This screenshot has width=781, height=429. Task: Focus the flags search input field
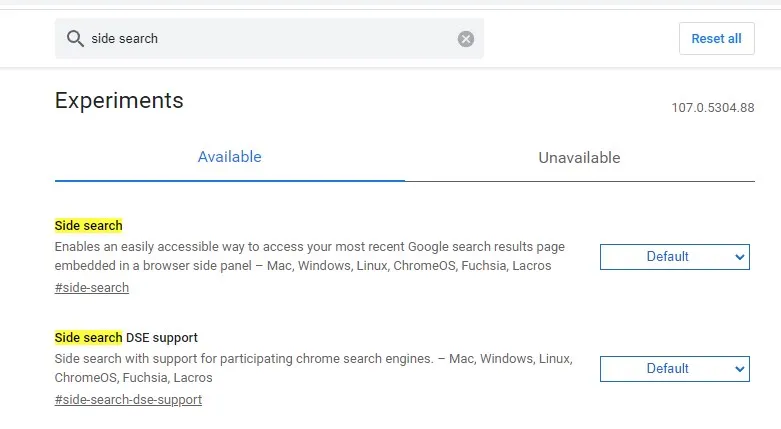pyautogui.click(x=270, y=39)
